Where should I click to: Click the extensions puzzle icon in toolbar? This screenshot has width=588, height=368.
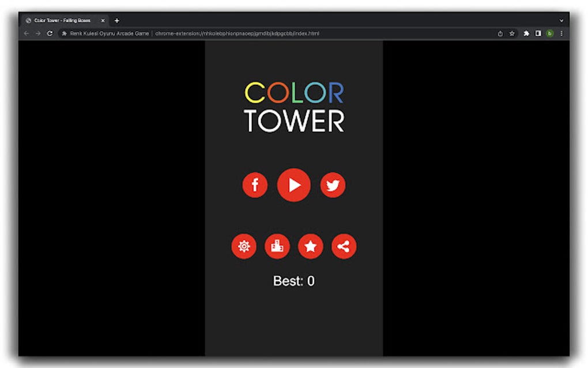click(526, 33)
